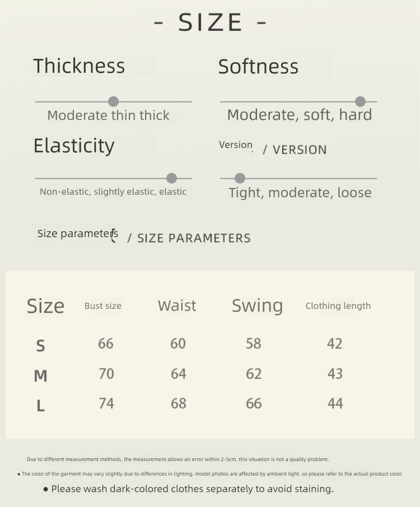
Task: Click the Elasticity slider handle
Action: point(171,178)
